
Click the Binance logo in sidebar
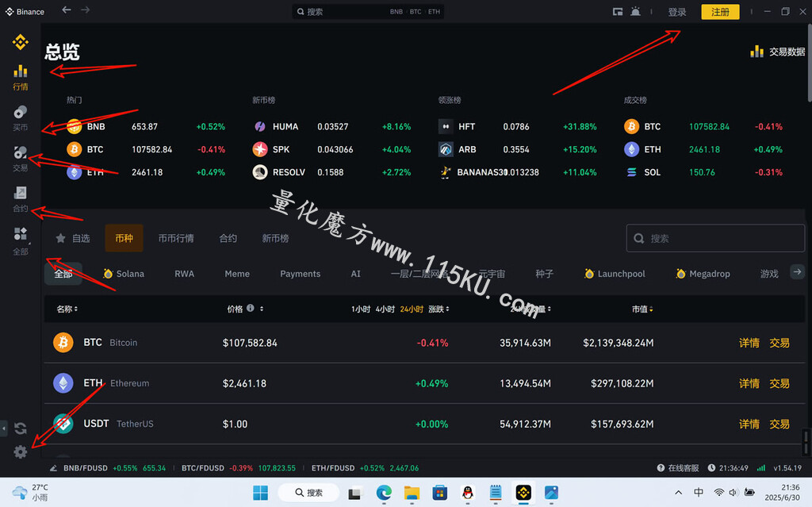(20, 42)
